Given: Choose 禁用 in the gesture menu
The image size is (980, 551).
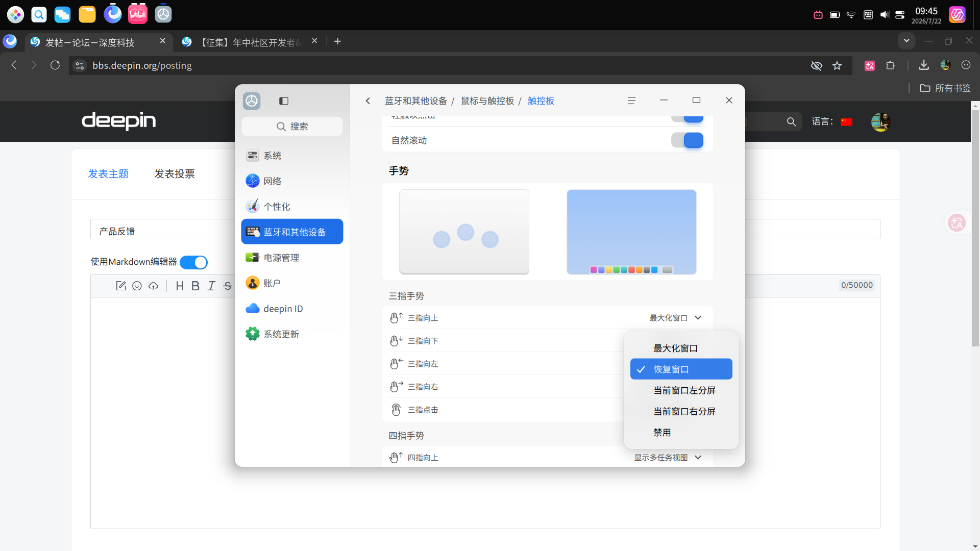Looking at the screenshot, I should point(681,433).
